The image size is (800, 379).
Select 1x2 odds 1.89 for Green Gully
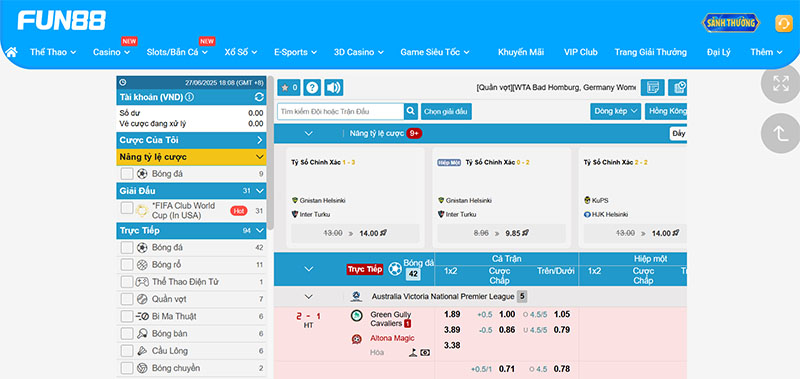point(452,314)
